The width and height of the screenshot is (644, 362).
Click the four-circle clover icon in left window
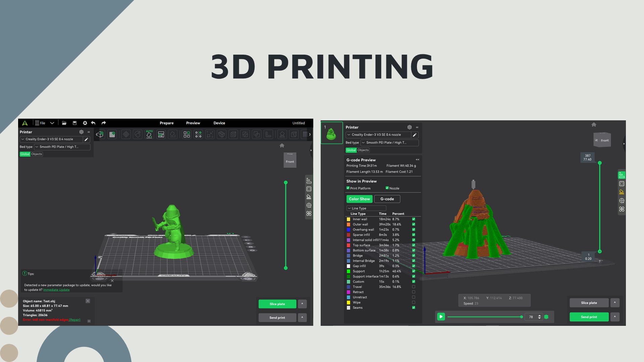pyautogui.click(x=309, y=214)
